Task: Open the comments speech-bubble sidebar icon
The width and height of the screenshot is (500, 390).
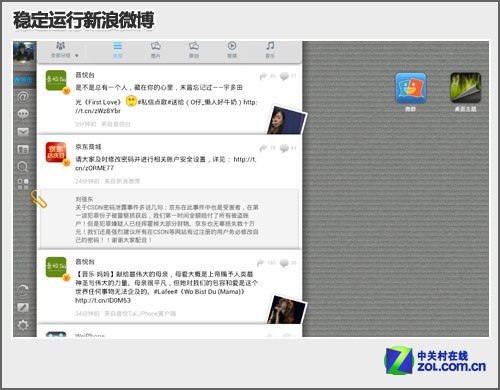Action: click(23, 114)
